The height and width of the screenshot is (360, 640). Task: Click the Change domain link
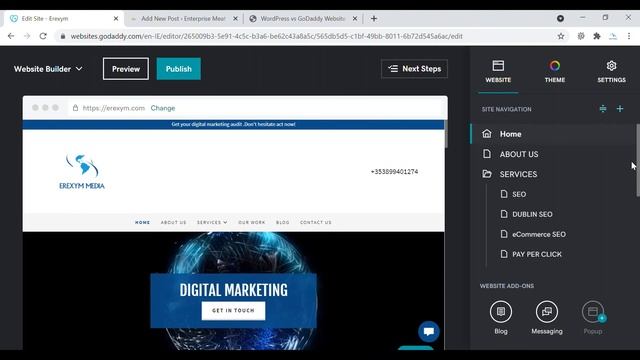pyautogui.click(x=163, y=108)
